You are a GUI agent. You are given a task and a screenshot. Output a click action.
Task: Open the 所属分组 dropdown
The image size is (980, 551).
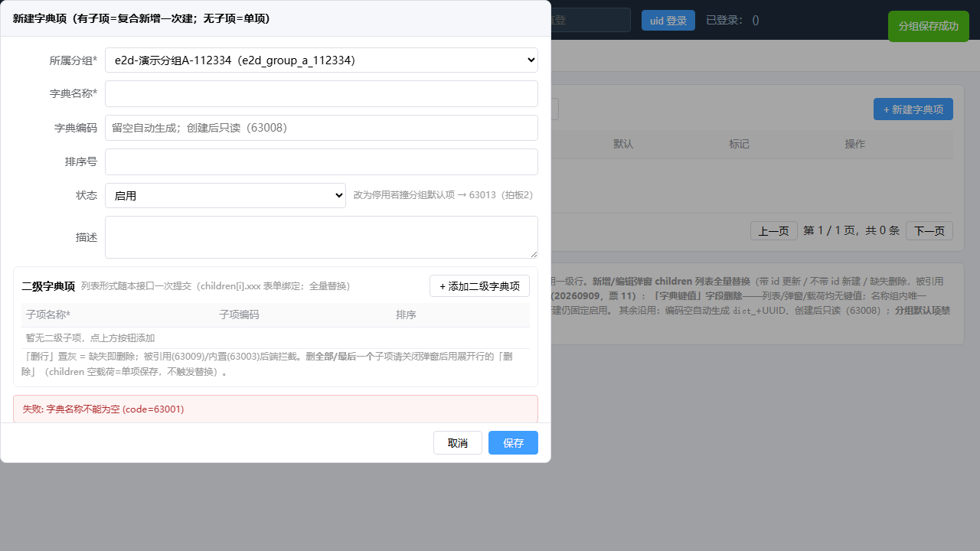pos(322,60)
